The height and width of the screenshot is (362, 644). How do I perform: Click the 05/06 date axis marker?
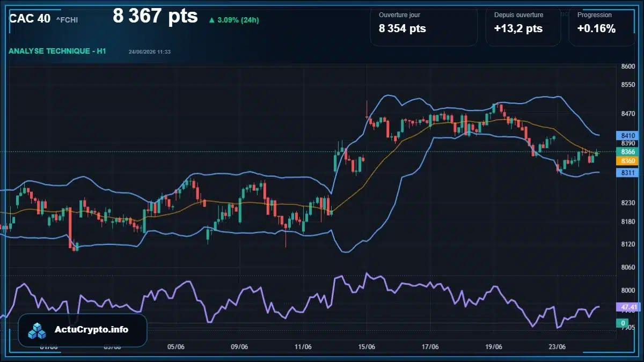click(x=176, y=347)
